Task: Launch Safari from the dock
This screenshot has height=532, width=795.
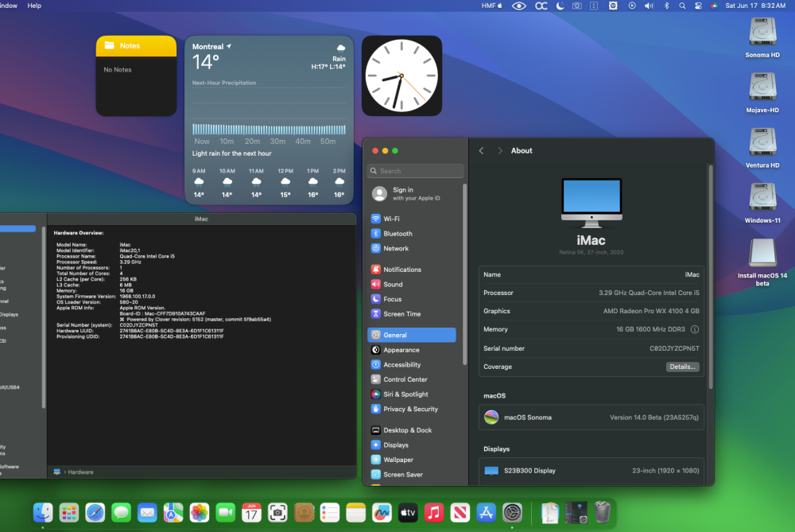Action: [x=95, y=513]
